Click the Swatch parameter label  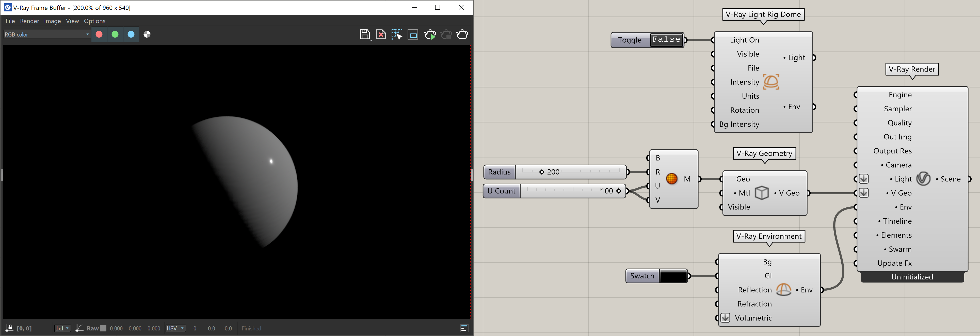coord(642,276)
